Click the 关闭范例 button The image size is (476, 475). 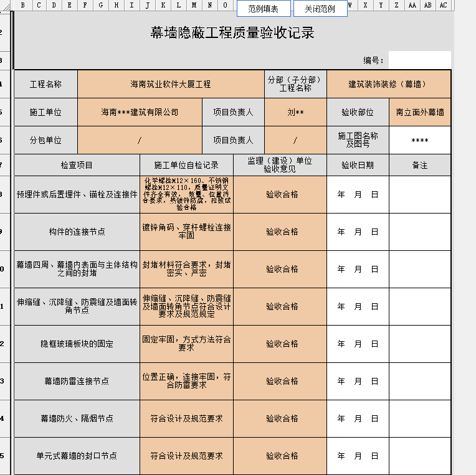click(320, 9)
